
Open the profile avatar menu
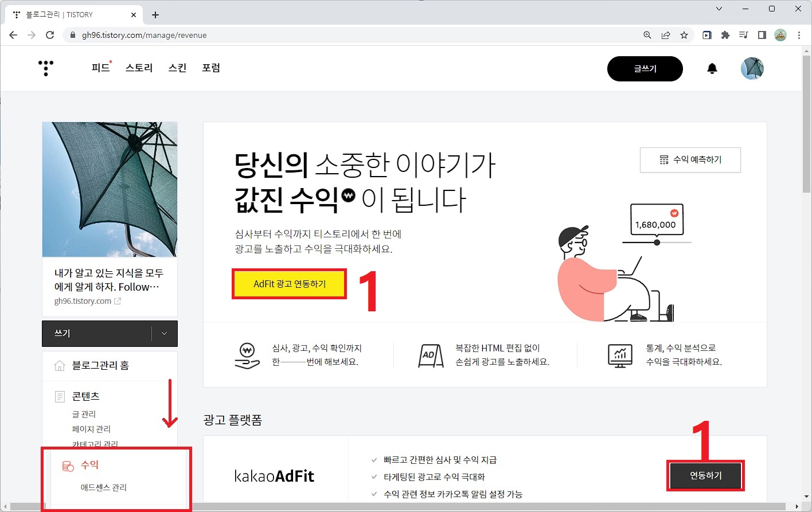752,69
